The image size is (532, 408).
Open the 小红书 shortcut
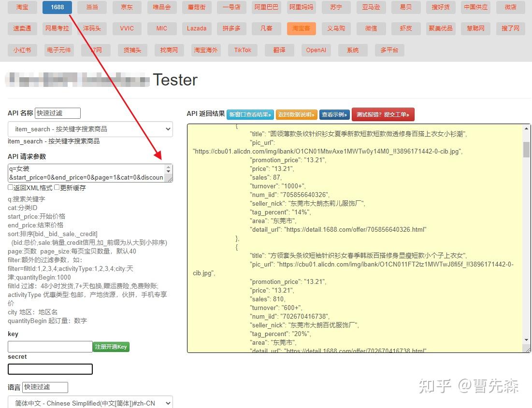pyautogui.click(x=22, y=50)
